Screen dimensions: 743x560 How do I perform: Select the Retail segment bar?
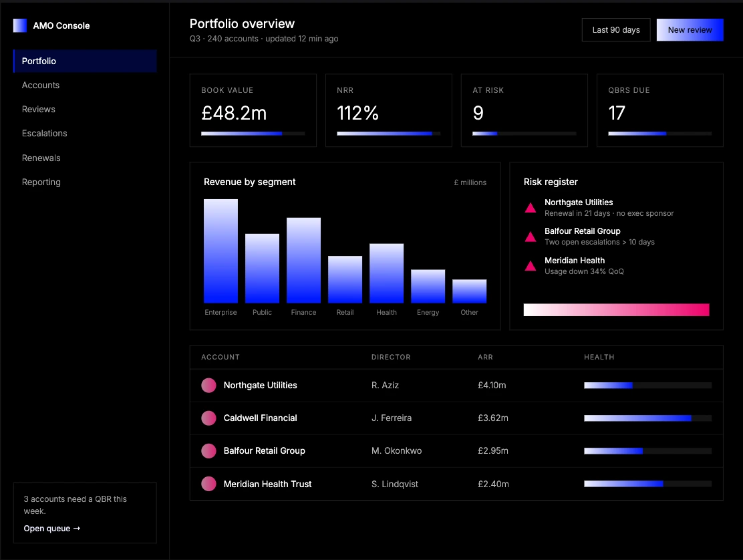click(345, 279)
